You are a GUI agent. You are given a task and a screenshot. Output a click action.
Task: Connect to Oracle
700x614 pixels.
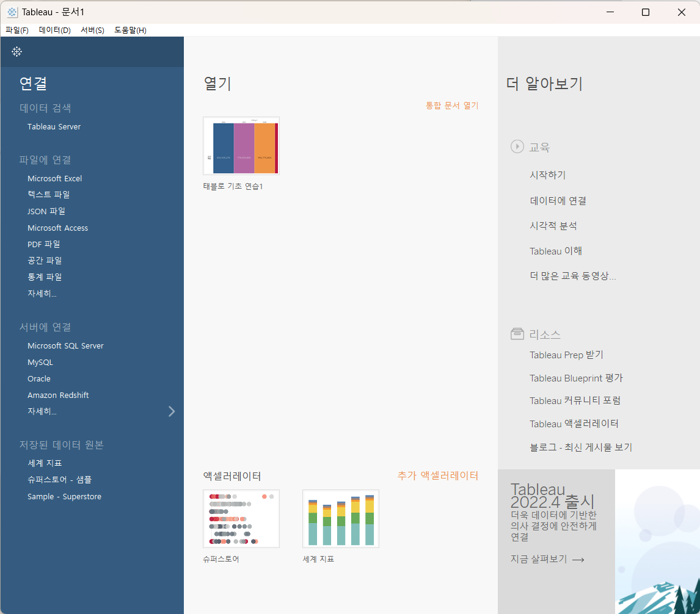(39, 379)
